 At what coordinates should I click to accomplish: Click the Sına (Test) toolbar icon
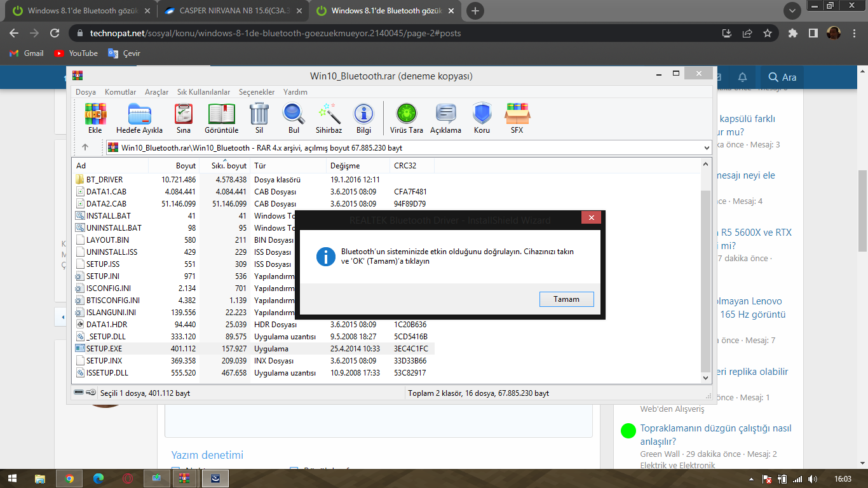click(x=184, y=118)
